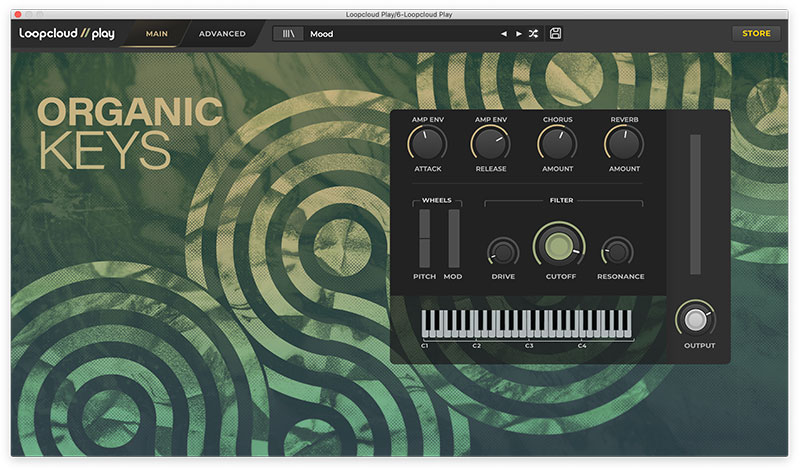Click the Loopcloud Play logo

[x=67, y=33]
